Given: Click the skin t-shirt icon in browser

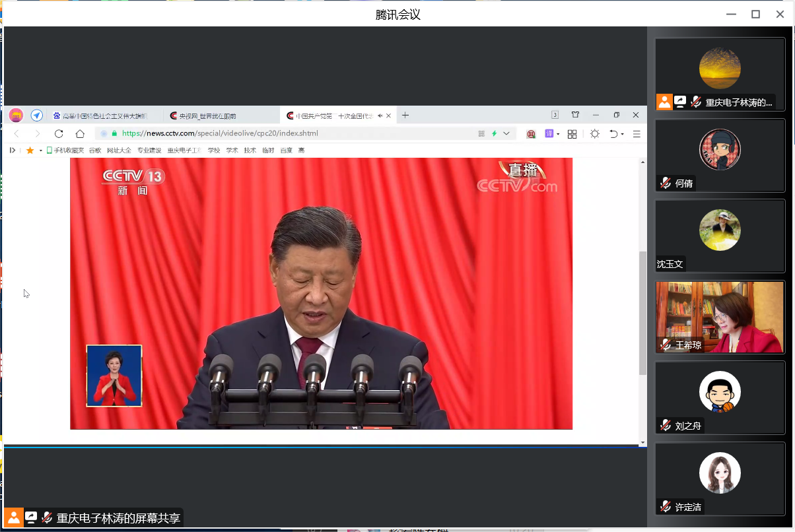Looking at the screenshot, I should pos(575,115).
